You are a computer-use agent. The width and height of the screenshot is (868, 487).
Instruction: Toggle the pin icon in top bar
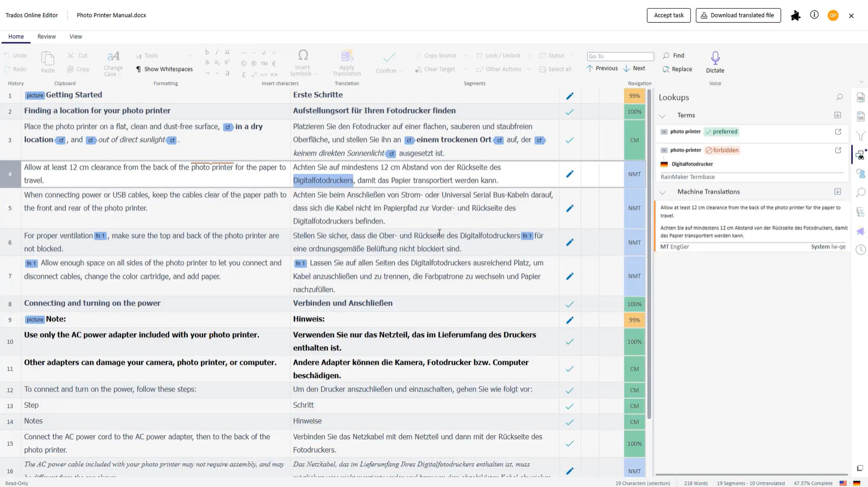(795, 15)
